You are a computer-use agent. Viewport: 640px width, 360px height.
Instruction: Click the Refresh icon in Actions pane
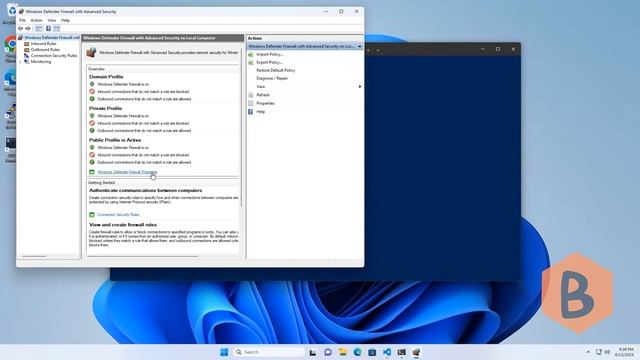click(x=251, y=95)
